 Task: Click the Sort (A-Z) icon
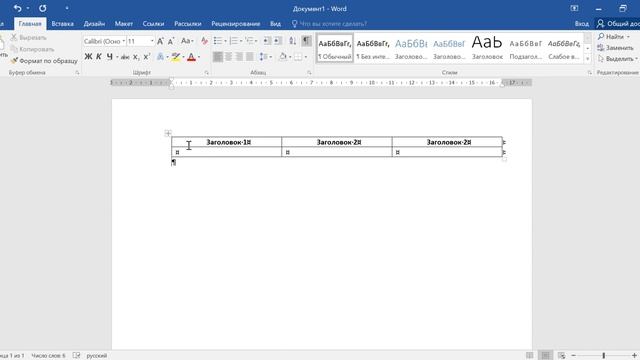click(293, 41)
